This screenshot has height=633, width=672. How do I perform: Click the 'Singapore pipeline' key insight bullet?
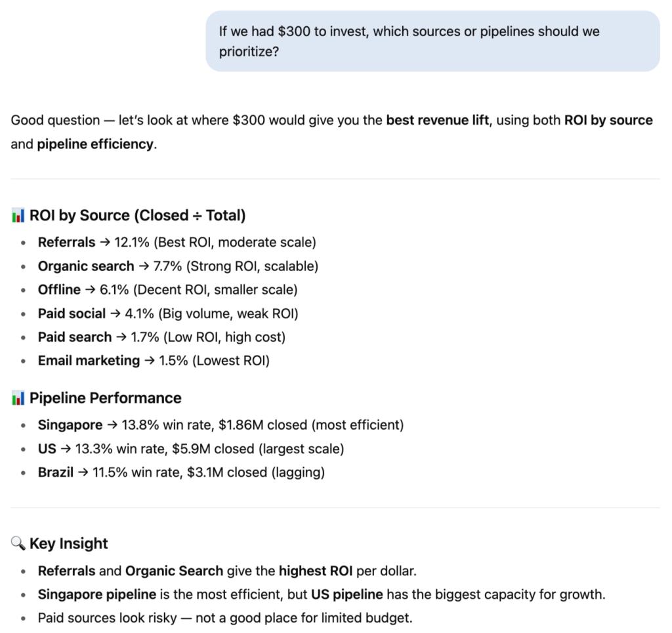point(322,595)
